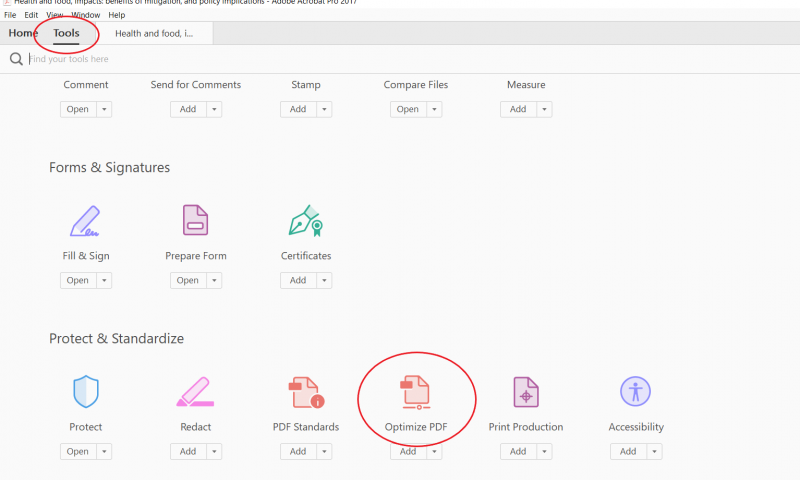
Task: Expand the Accessibility dropdown arrow
Action: pyautogui.click(x=654, y=451)
